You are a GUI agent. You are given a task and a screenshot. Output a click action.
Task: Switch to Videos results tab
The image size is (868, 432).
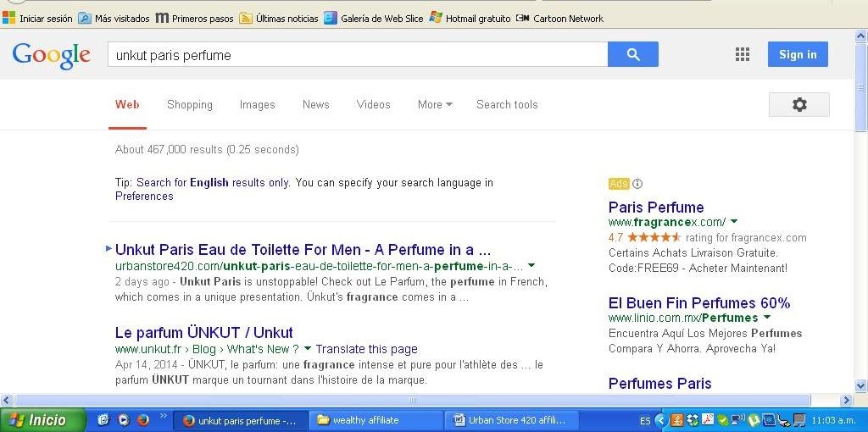click(373, 104)
